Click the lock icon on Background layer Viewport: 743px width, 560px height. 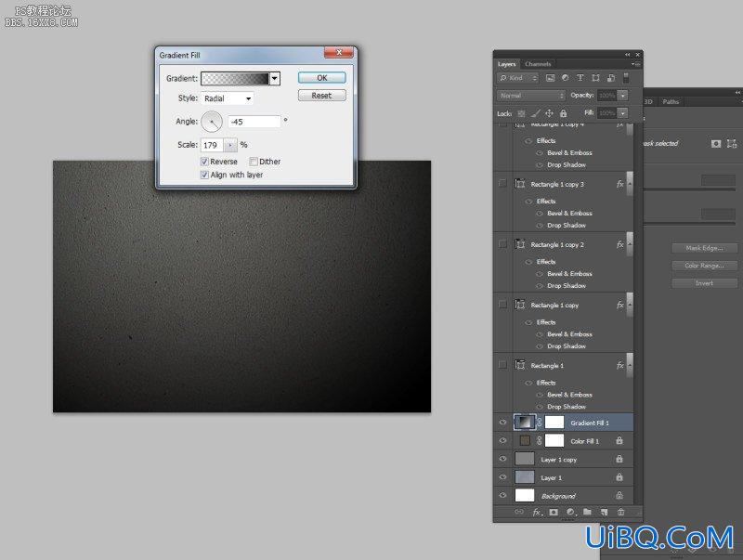[619, 496]
